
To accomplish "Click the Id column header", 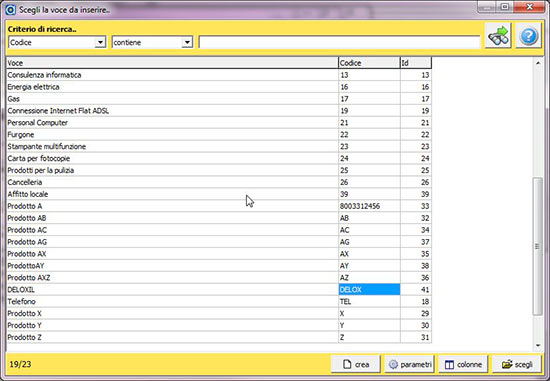I will [416, 63].
